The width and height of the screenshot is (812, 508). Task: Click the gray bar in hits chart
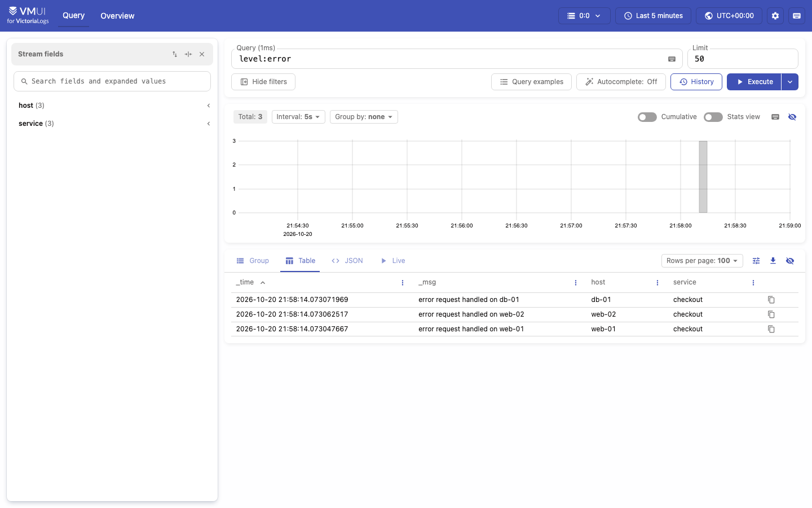tap(703, 177)
